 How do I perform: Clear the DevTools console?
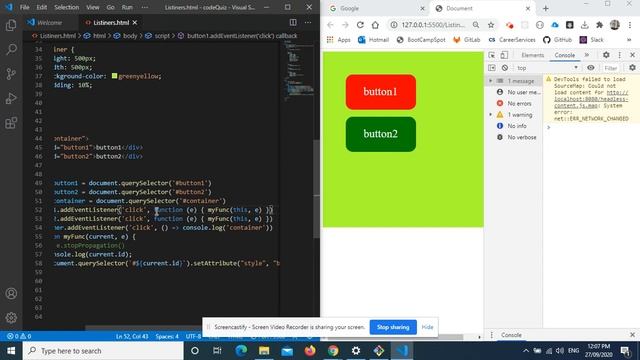(505, 68)
